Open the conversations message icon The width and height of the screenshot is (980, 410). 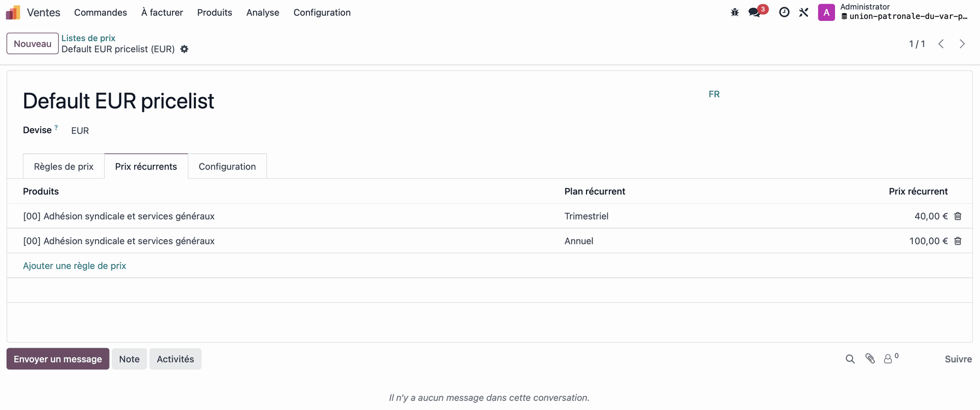pyautogui.click(x=754, y=12)
